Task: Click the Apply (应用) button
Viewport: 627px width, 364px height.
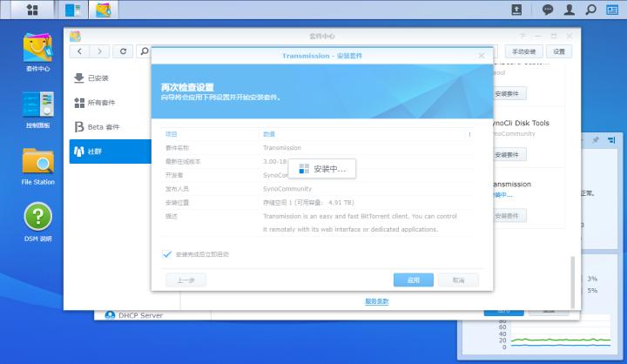Action: click(x=414, y=280)
